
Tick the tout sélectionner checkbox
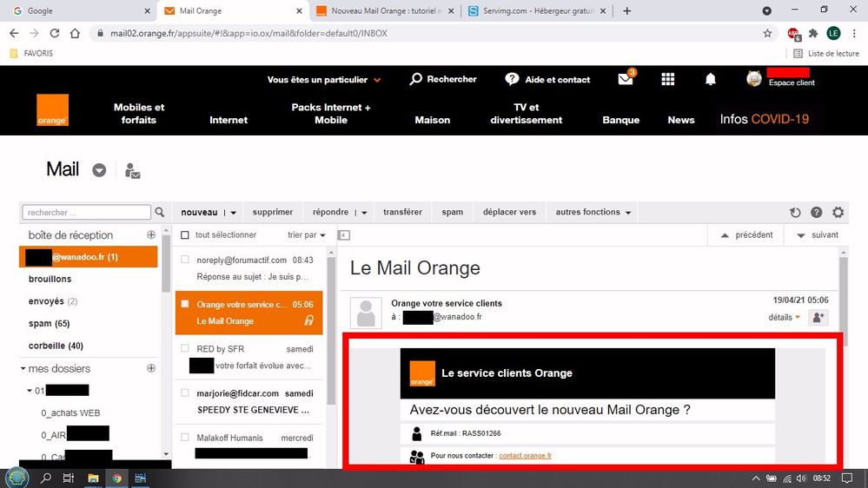(185, 235)
